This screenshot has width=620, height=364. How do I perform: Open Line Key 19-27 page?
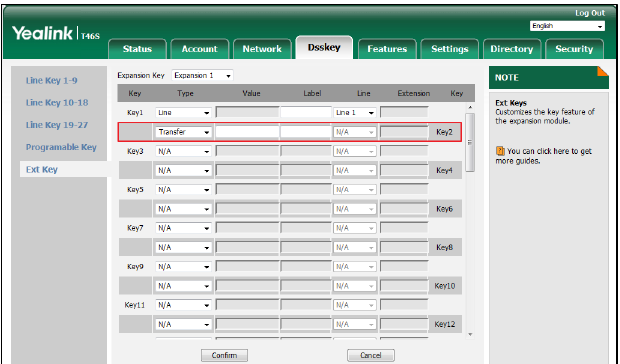pyautogui.click(x=57, y=125)
